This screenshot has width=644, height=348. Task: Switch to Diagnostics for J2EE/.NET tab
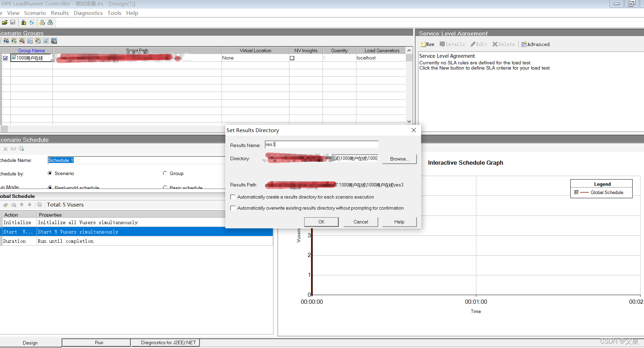[166, 343]
